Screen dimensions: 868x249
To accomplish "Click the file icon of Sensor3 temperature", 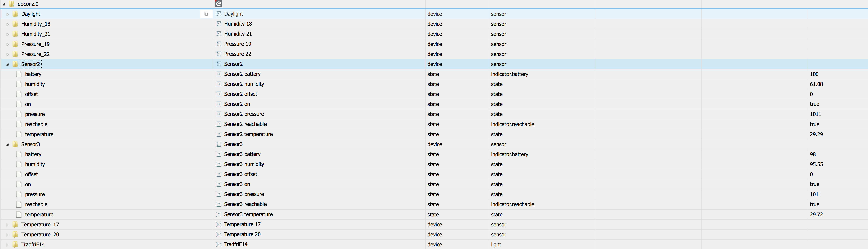I will point(19,214).
